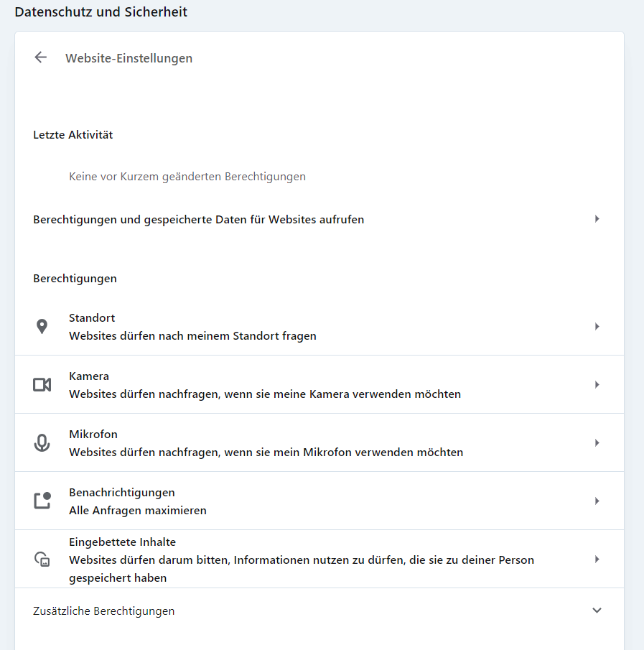Click the Eingebettete Inhalte icon
Screen dimensions: 644x650
[x=42, y=560]
